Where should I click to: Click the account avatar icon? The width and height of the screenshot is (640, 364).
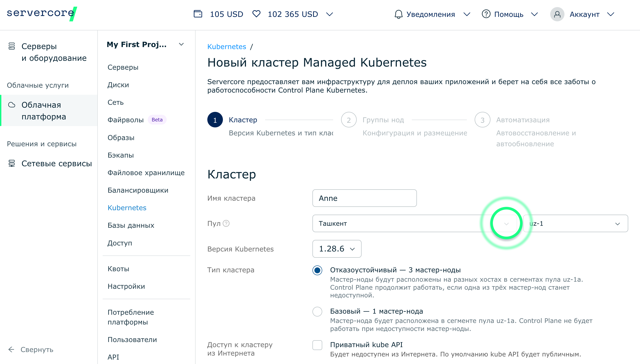(557, 14)
